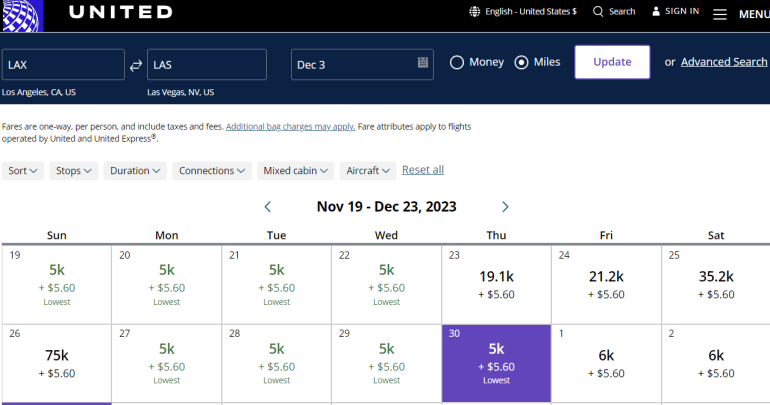Go to previous dates with left arrow

(268, 207)
